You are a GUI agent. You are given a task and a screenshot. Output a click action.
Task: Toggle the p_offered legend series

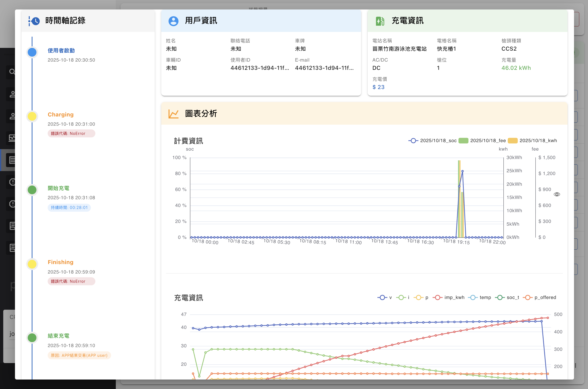(x=539, y=297)
